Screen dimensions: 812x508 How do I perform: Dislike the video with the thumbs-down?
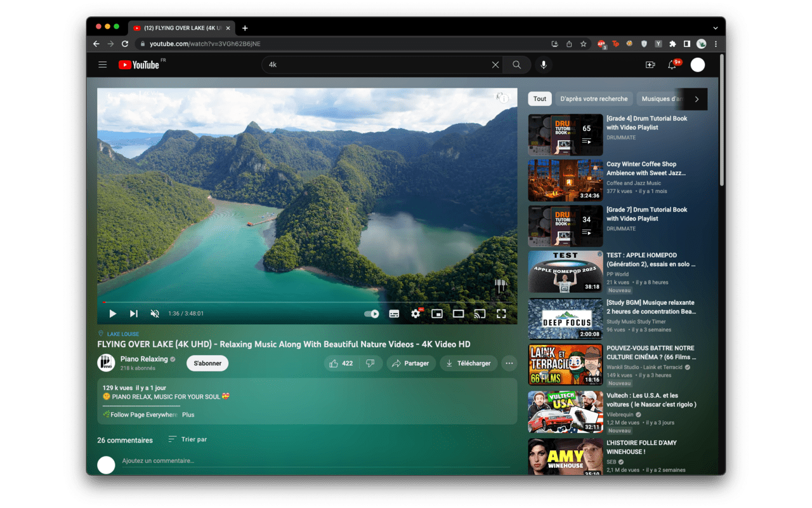pos(370,363)
